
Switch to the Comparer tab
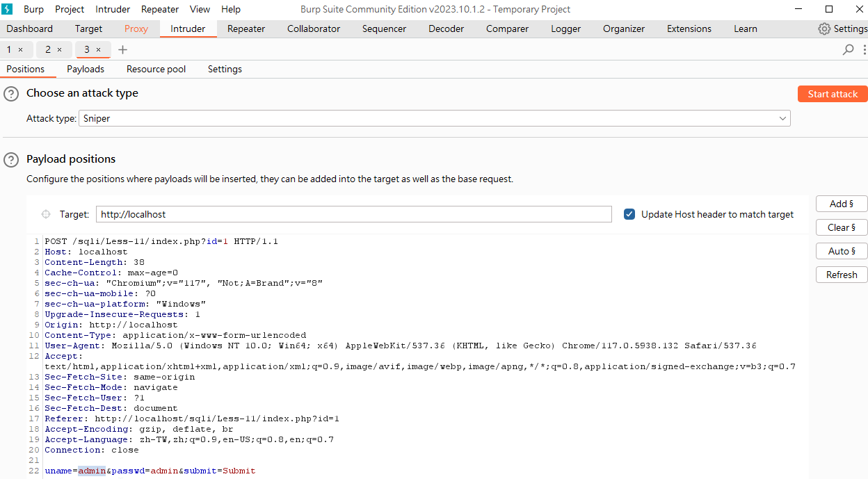point(507,29)
